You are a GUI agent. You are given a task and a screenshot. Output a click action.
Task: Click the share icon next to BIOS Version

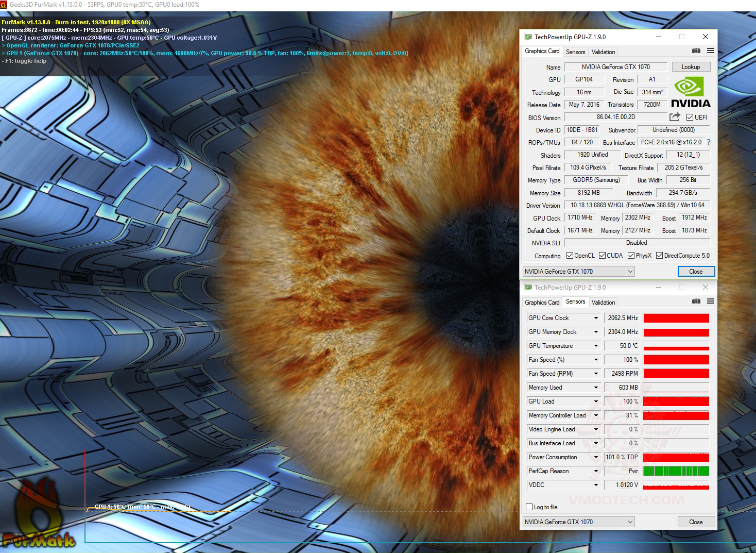pyautogui.click(x=675, y=117)
